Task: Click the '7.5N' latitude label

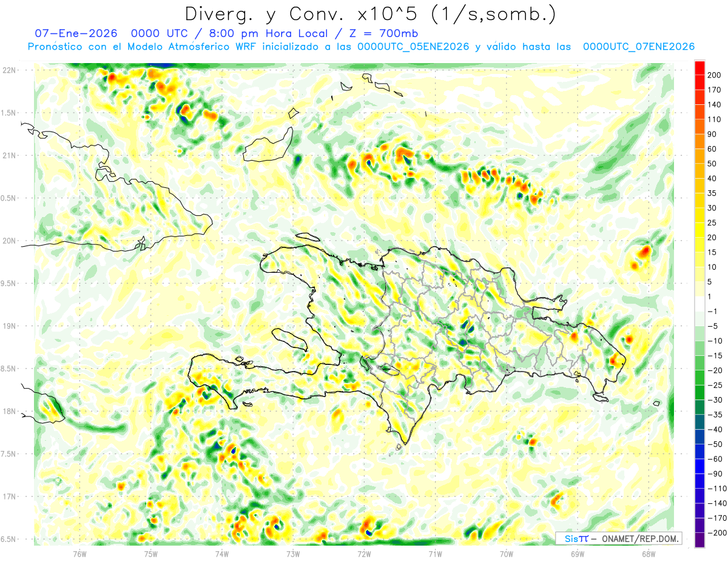Action: coord(9,454)
